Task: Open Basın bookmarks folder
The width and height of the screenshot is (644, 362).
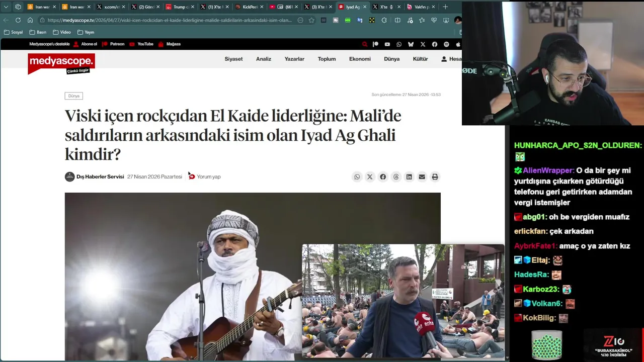Action: click(38, 32)
